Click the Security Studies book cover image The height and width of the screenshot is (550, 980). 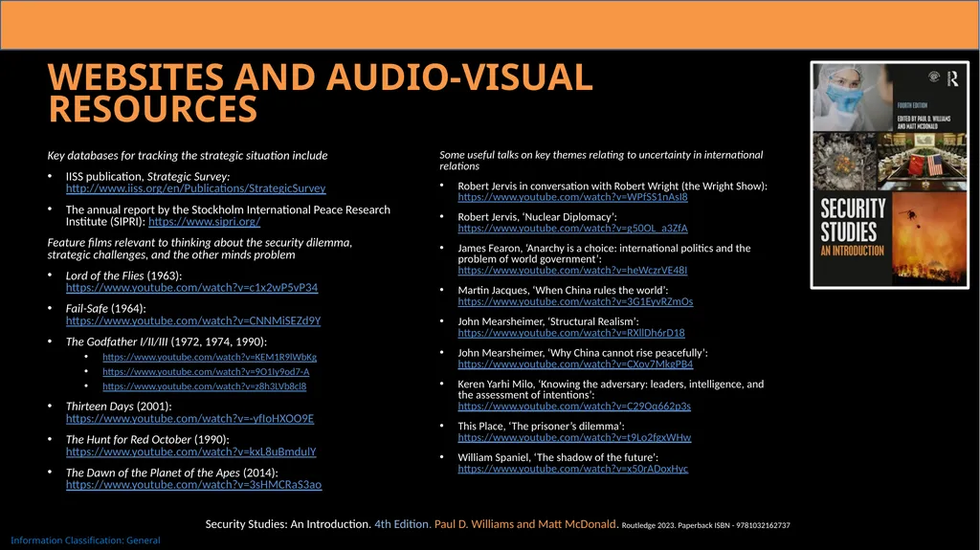pos(889,175)
